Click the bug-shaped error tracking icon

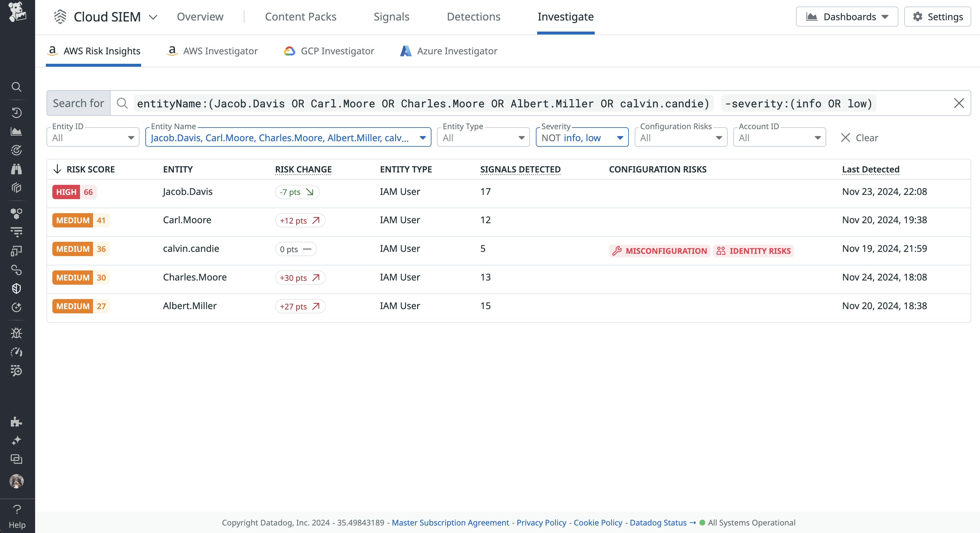click(17, 333)
